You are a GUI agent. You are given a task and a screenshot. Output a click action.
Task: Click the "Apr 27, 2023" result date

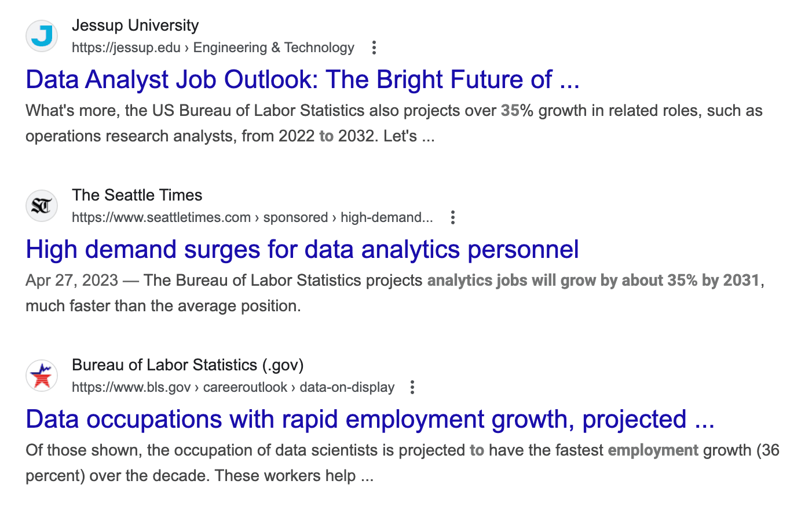[x=72, y=281]
